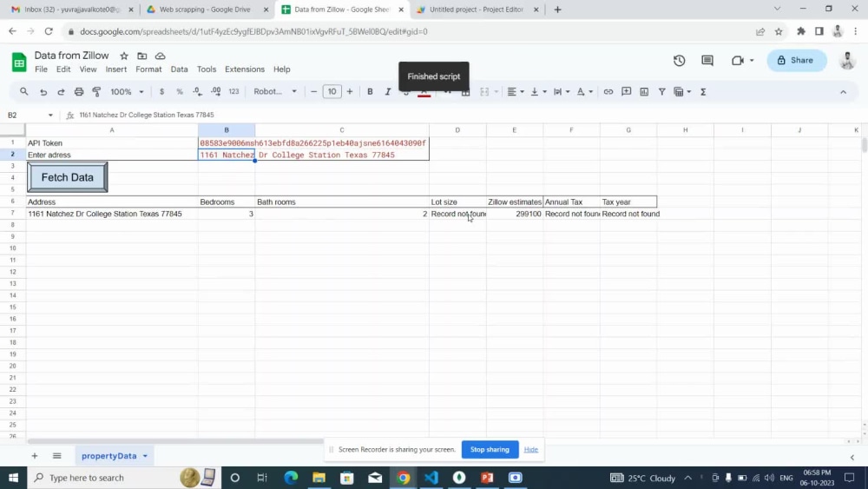Open the Insert menu
The height and width of the screenshot is (489, 868).
[x=115, y=69]
